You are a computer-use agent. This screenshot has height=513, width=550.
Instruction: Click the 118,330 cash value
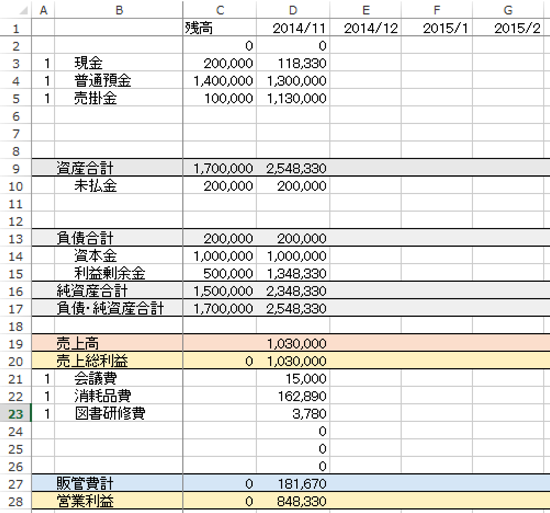coord(293,63)
